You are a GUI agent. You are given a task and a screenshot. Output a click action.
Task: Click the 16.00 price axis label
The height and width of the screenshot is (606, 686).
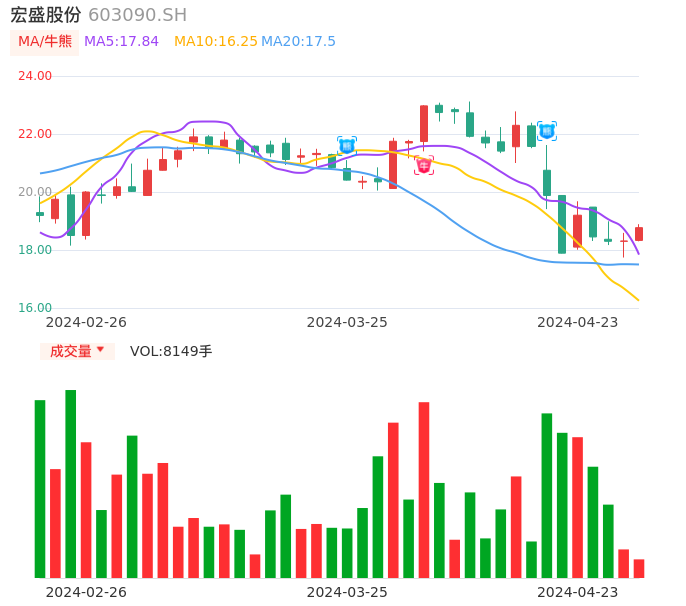[x=35, y=308]
